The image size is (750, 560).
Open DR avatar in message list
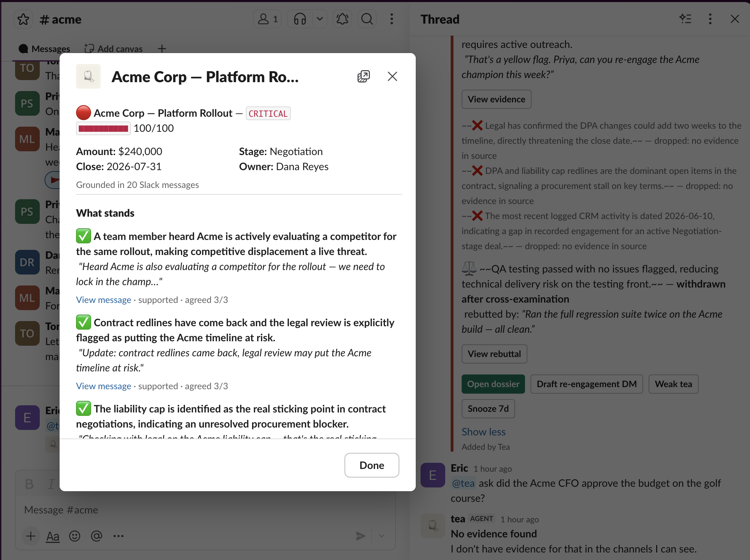click(27, 262)
